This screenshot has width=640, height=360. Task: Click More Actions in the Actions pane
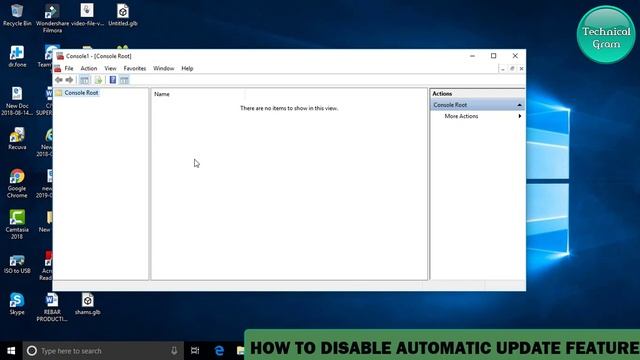461,116
